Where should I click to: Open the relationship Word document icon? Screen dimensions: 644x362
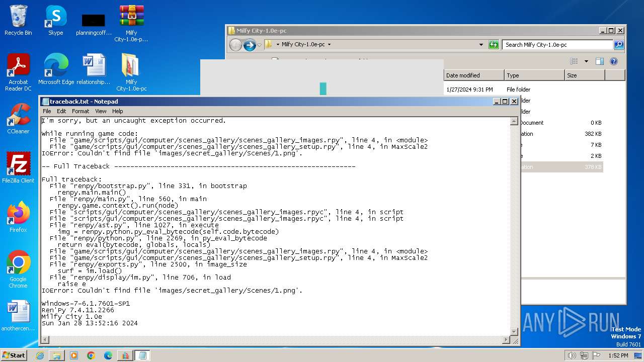[94, 69]
